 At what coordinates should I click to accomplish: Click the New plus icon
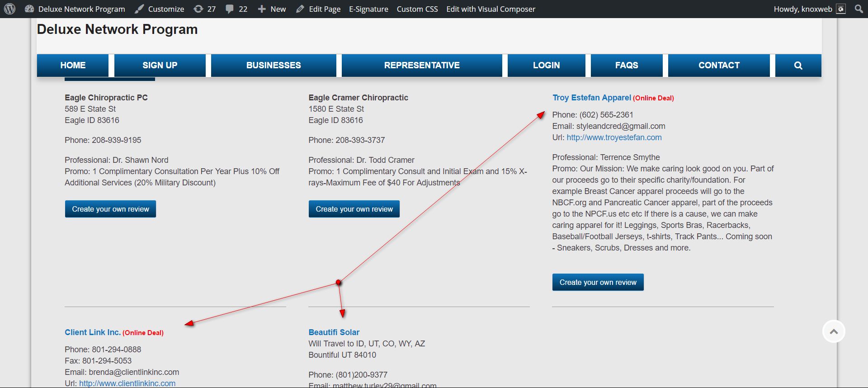point(262,9)
